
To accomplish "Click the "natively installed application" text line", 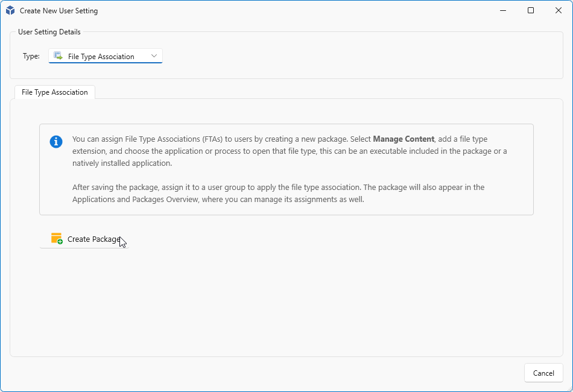I will tap(122, 163).
